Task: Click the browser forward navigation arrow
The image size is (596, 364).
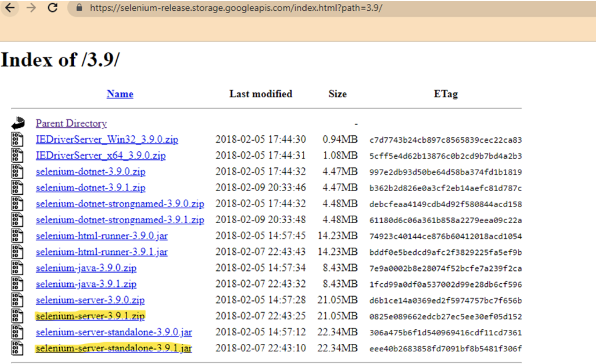Action: click(32, 8)
